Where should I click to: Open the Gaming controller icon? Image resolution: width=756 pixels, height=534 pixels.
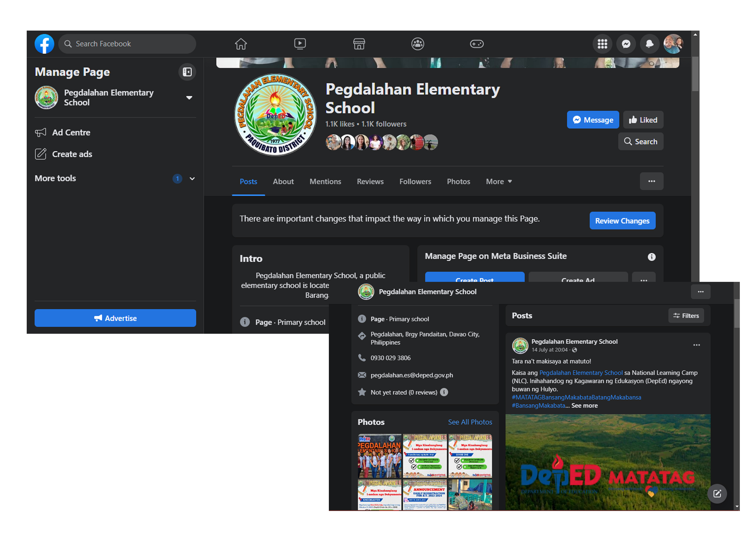[476, 44]
